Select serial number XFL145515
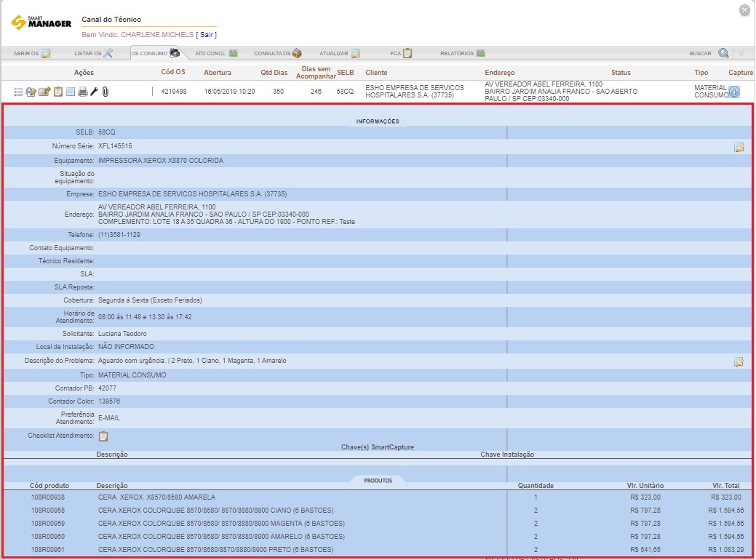 tap(115, 146)
